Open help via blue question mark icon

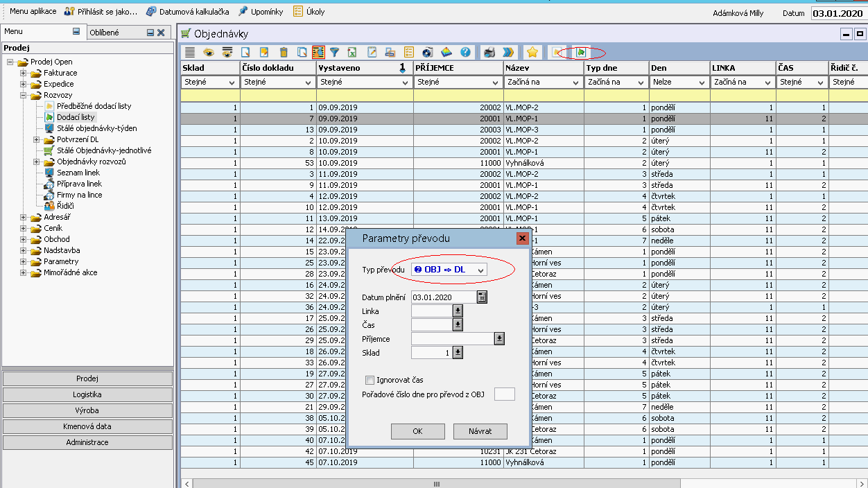(x=465, y=52)
